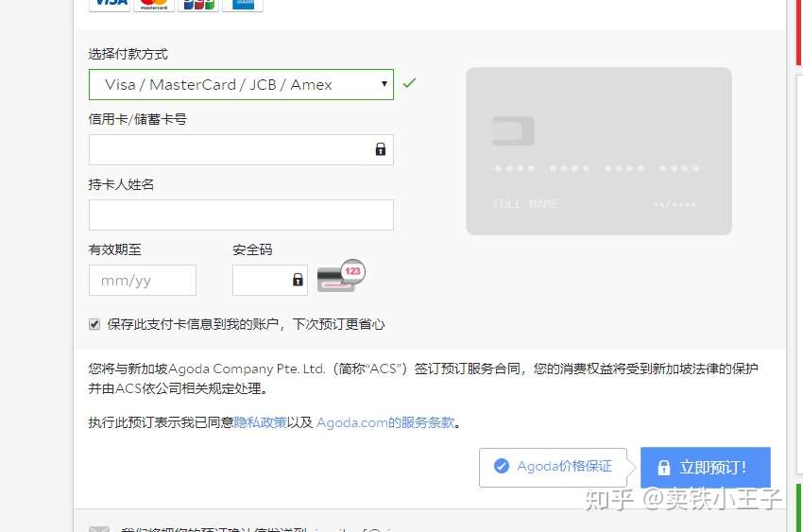Uncheck save payment card info checkbox

coord(94,324)
